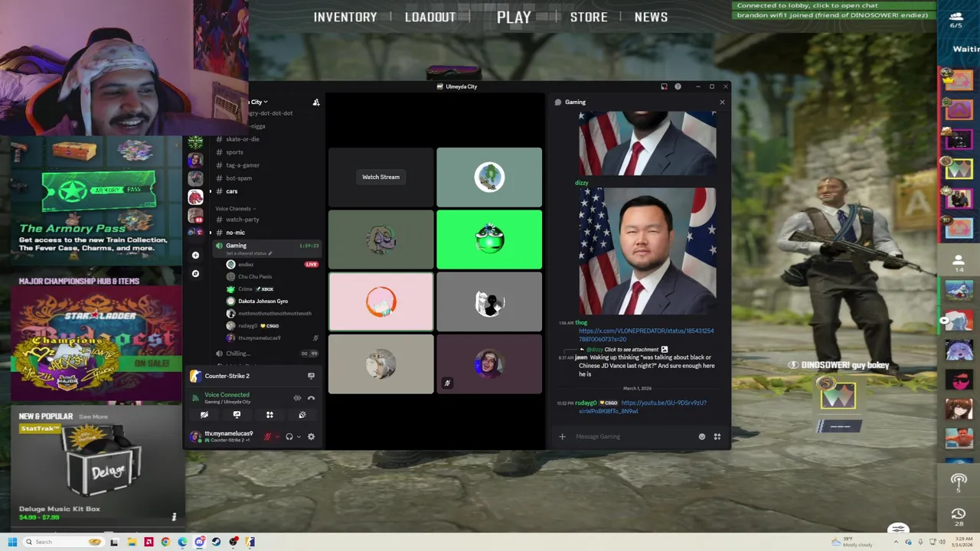This screenshot has height=551, width=980.
Task: Toggle headphone deafen in Discord user panel
Action: 289,436
